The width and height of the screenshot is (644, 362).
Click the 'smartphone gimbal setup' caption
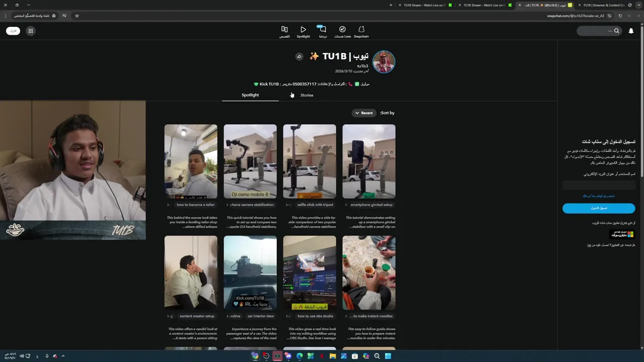click(x=371, y=205)
